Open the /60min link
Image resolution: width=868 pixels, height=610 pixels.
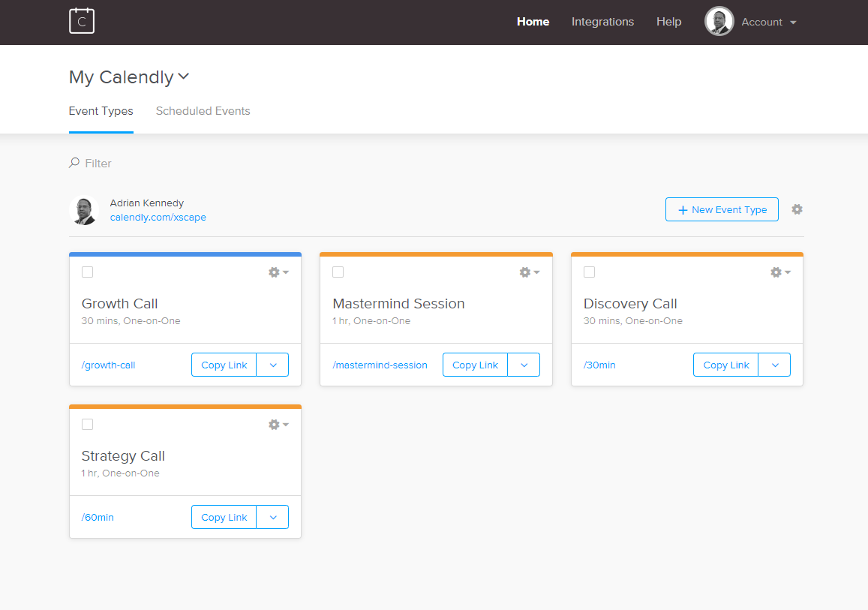(98, 517)
